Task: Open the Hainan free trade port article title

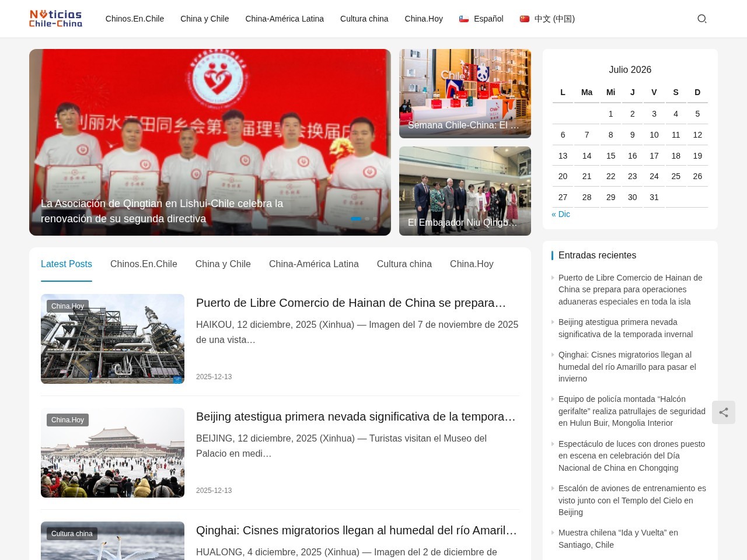Action: pos(351,303)
